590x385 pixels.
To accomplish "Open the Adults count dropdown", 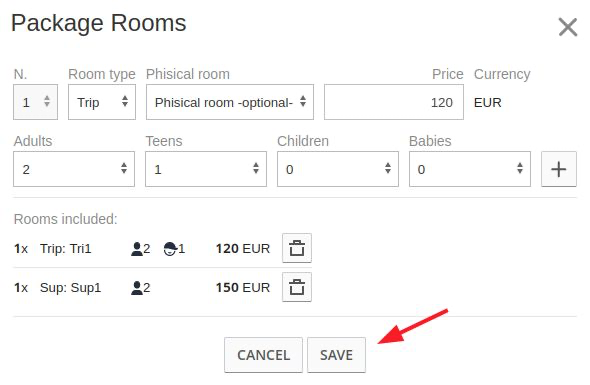I will 74,169.
